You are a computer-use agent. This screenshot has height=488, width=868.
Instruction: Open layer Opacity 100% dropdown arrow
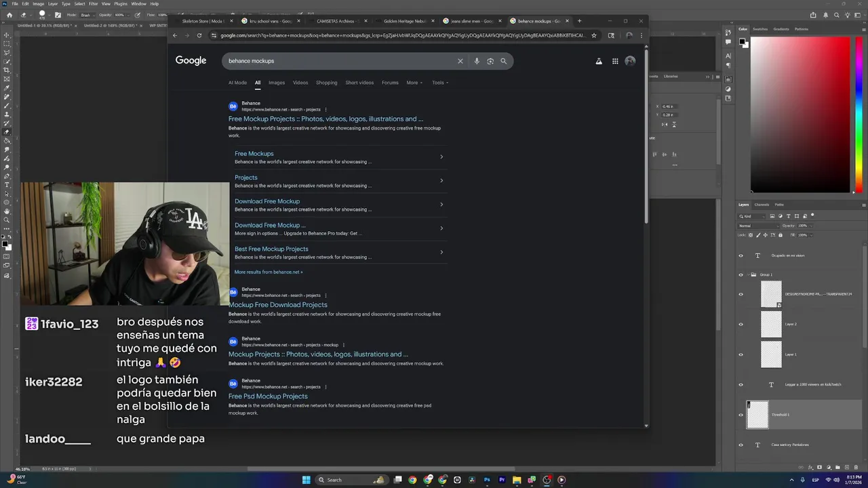click(x=812, y=226)
